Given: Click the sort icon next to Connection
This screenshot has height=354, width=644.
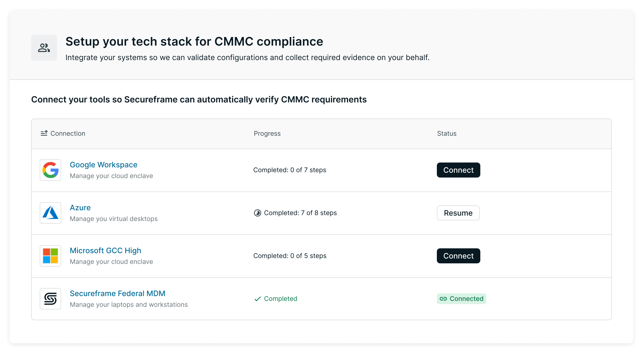Looking at the screenshot, I should [x=44, y=133].
